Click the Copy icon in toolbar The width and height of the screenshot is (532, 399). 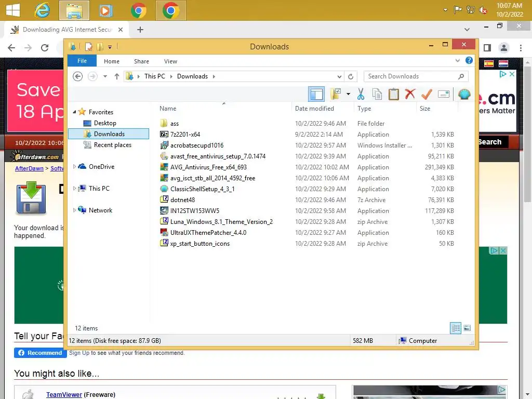coord(377,94)
